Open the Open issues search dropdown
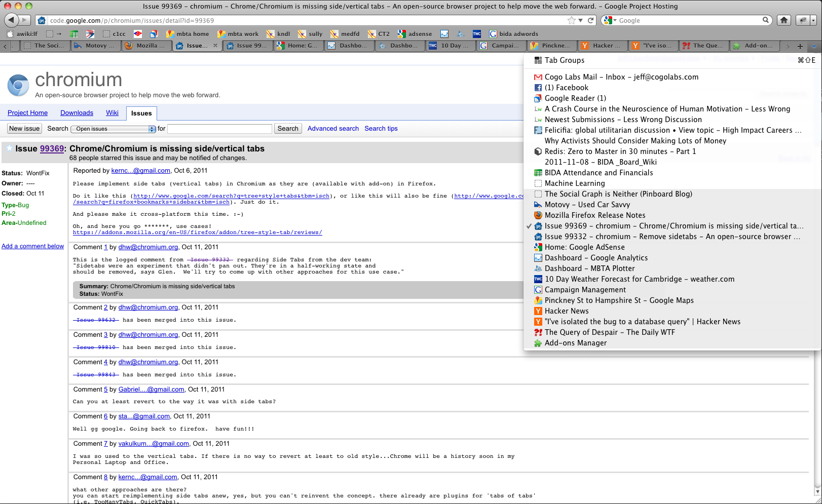Screen dimensions: 822x504 click(113, 129)
